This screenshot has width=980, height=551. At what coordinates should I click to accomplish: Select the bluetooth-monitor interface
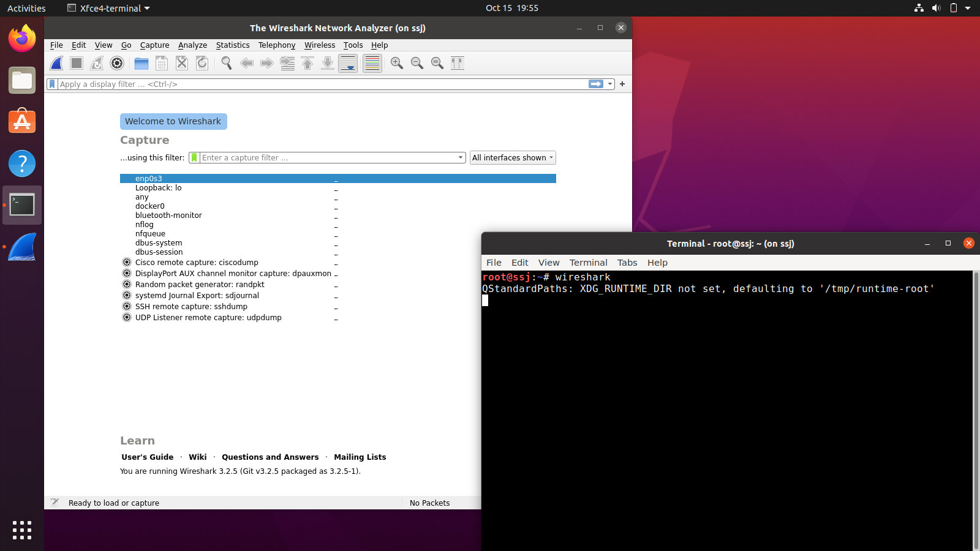point(338,216)
